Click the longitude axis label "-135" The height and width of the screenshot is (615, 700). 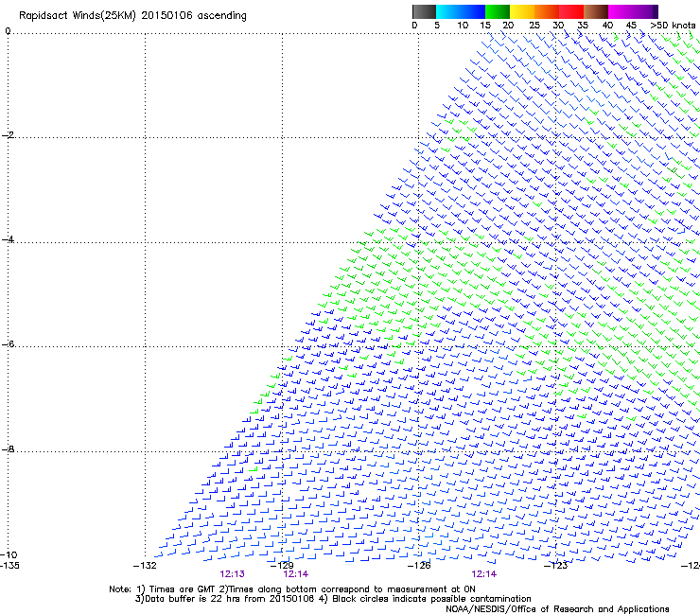9,566
